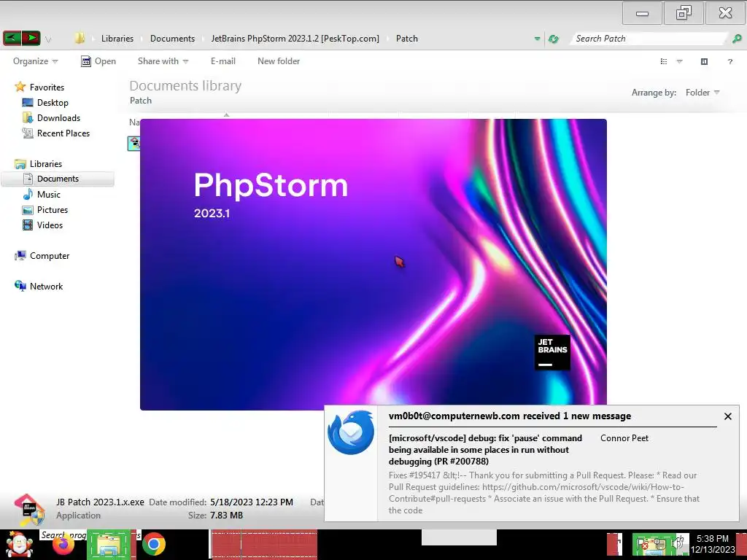The height and width of the screenshot is (560, 747).
Task: Navigate to Documents in the breadcrumb
Action: (172, 39)
